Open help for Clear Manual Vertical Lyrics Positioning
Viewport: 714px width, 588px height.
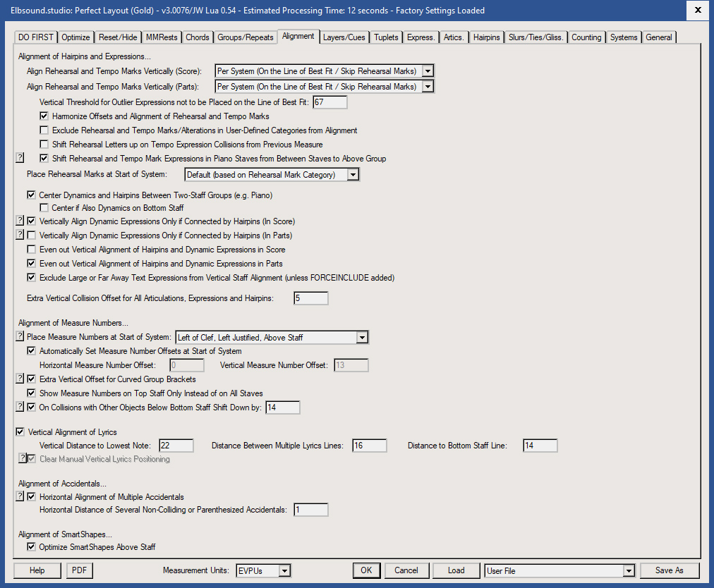pos(22,458)
